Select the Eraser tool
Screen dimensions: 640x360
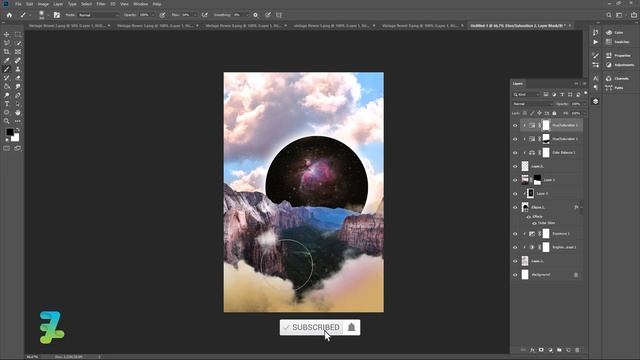pos(18,78)
